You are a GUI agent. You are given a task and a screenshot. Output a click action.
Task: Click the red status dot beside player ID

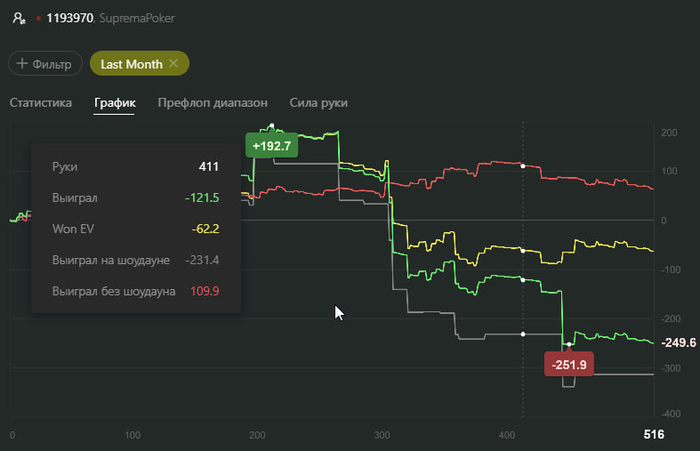(38, 18)
